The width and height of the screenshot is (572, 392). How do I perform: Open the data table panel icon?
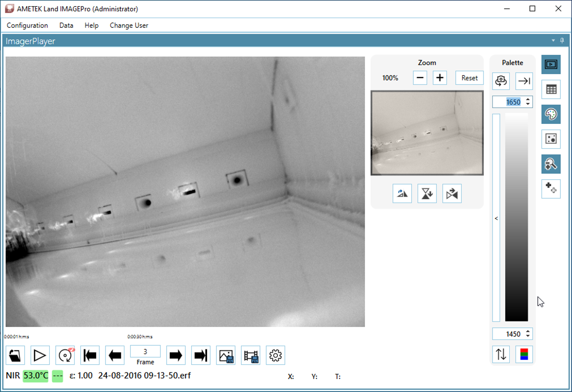[550, 89]
